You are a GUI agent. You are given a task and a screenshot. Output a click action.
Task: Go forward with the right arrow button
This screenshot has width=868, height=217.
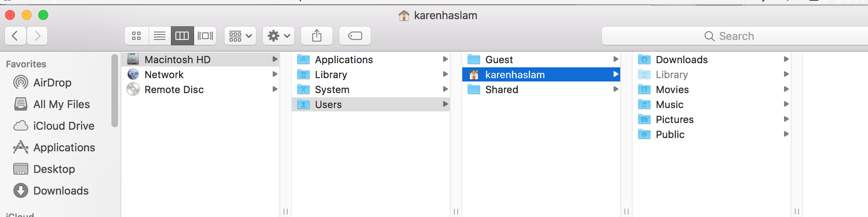[x=37, y=36]
